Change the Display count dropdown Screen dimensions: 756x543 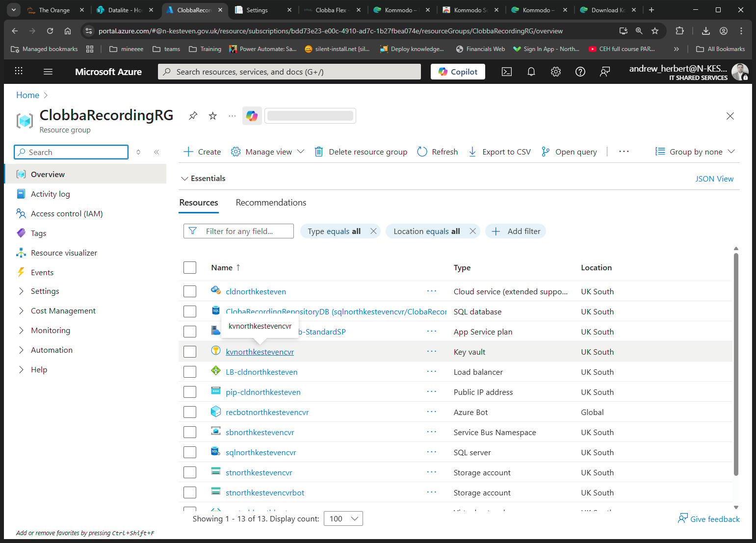(343, 518)
